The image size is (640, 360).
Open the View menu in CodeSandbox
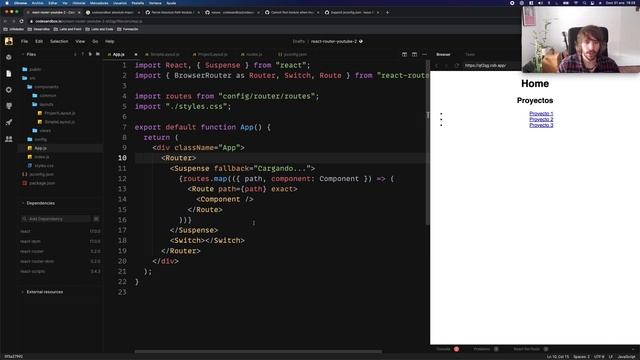coord(80,41)
